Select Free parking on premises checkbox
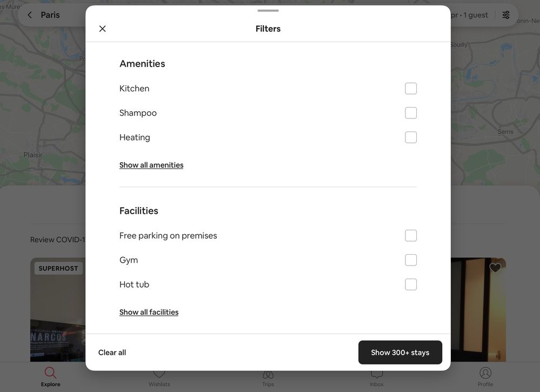This screenshot has height=392, width=540. [411, 236]
